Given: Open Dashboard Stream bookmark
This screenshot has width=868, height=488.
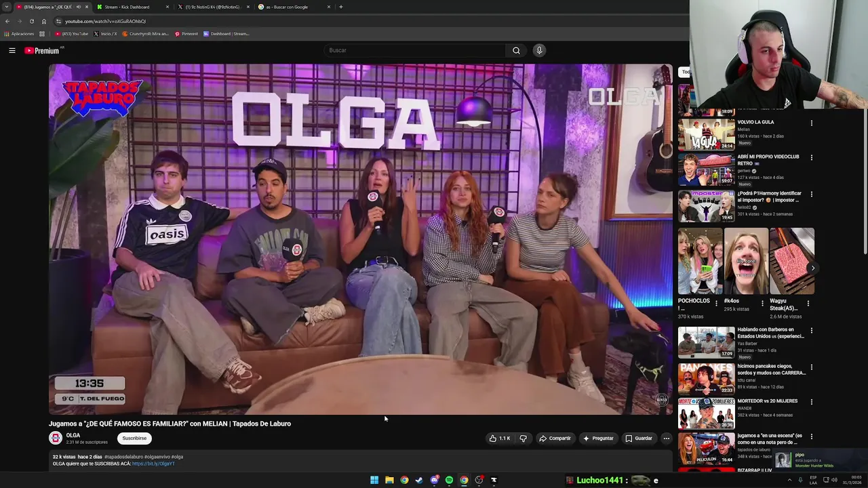Looking at the screenshot, I should (226, 34).
